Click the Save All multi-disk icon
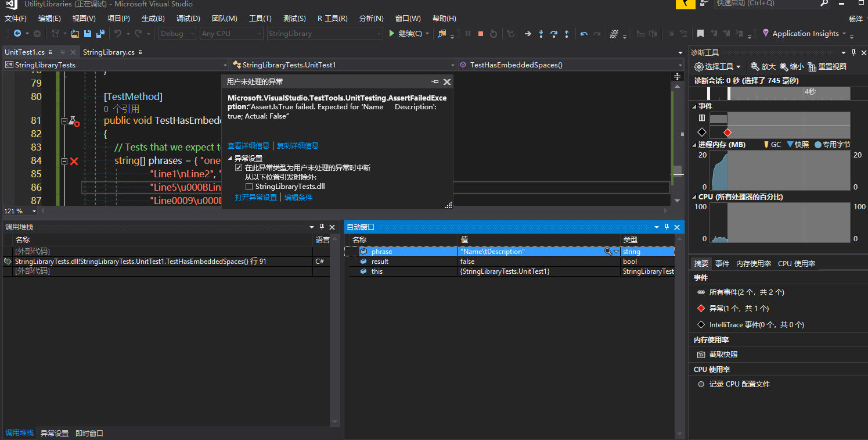The height and width of the screenshot is (440, 868). 100,34
